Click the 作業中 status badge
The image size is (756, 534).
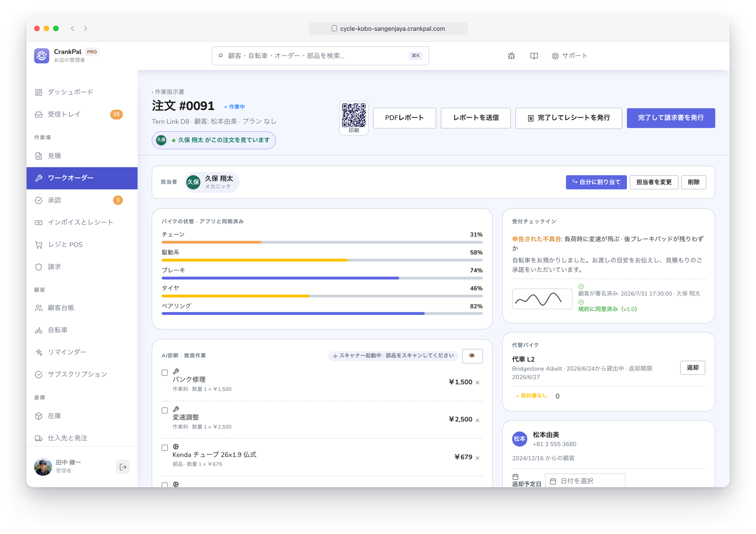(x=235, y=107)
